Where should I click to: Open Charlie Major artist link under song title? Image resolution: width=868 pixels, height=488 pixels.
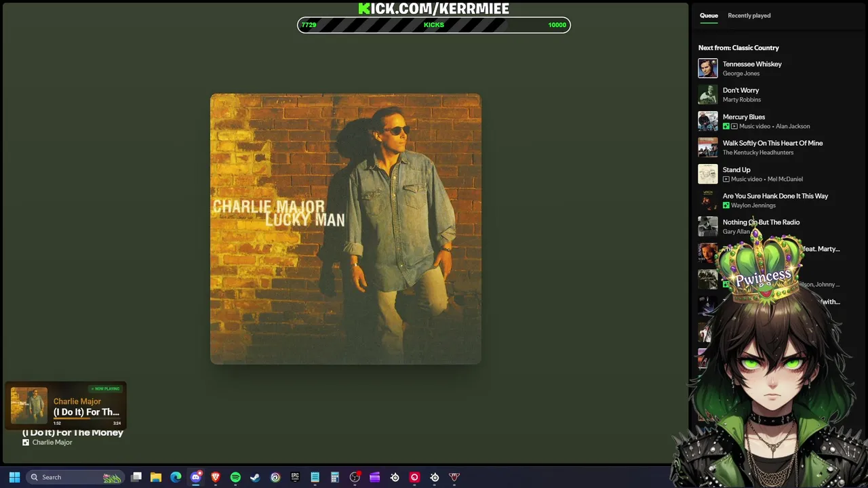pos(52,443)
